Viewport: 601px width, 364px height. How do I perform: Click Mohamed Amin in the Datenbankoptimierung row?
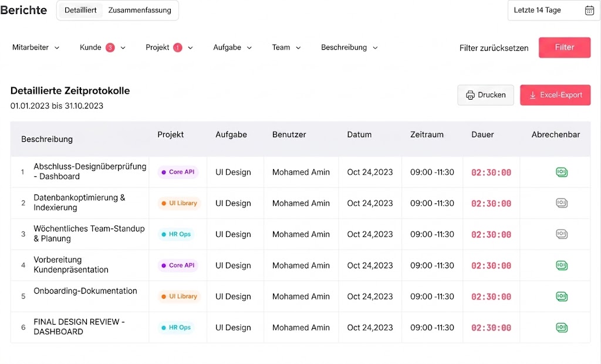[301, 203]
